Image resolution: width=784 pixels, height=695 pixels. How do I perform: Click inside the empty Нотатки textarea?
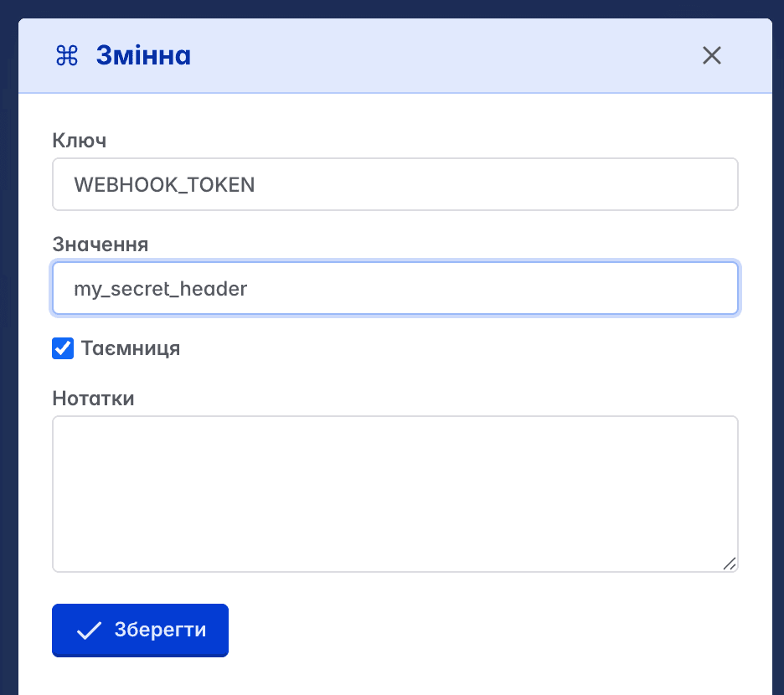395,494
